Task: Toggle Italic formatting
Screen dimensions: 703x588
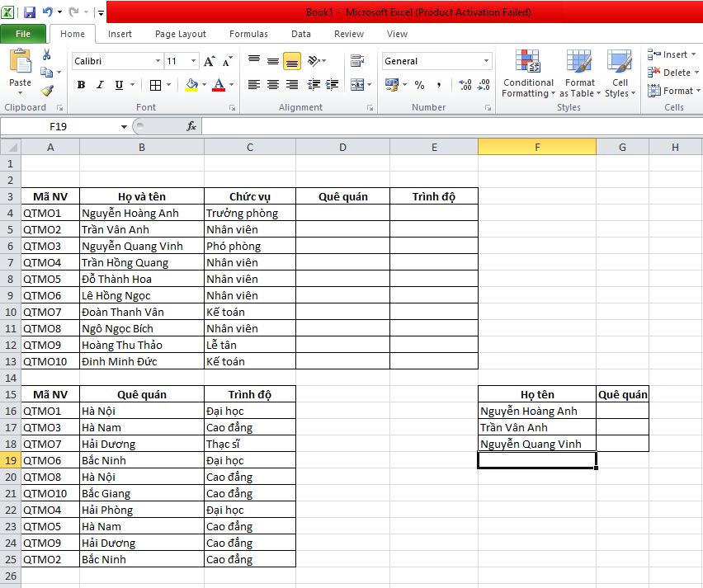Action: [x=100, y=85]
